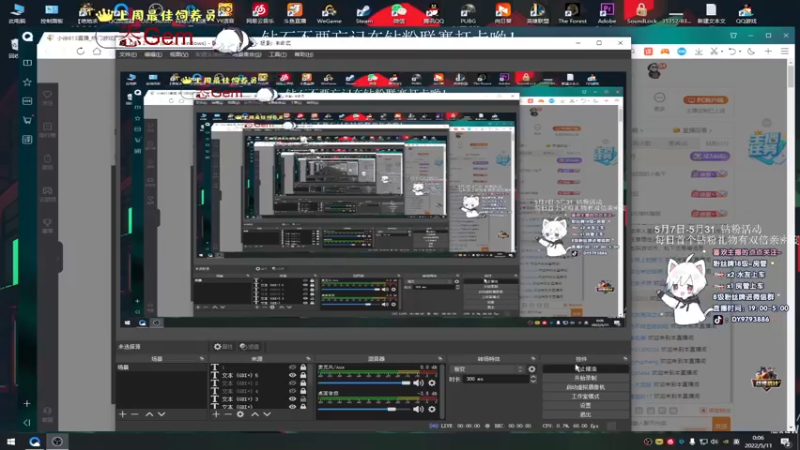This screenshot has height=450, width=800.
Task: Adjust desktop audio volume slider
Action: [x=364, y=409]
